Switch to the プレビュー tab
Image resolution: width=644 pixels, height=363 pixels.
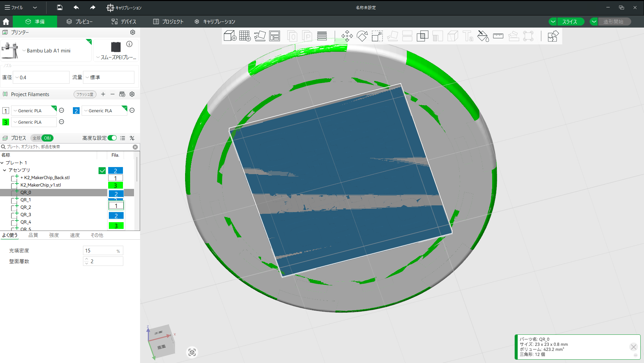click(x=80, y=22)
